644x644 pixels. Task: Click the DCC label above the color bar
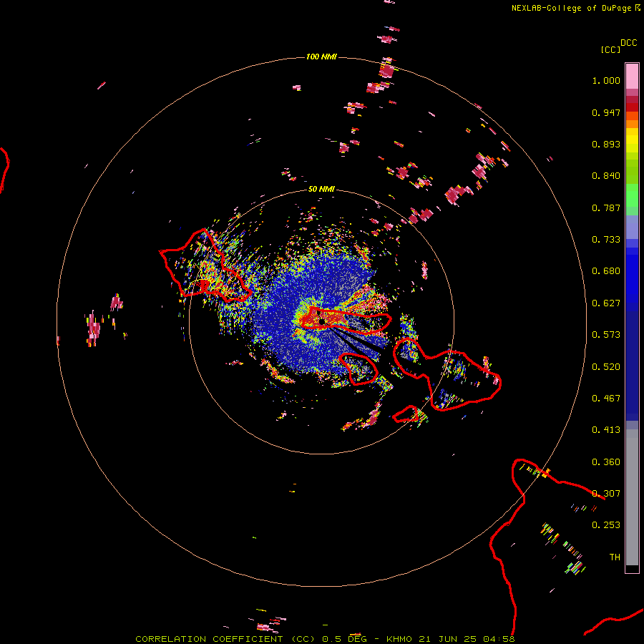tap(629, 43)
